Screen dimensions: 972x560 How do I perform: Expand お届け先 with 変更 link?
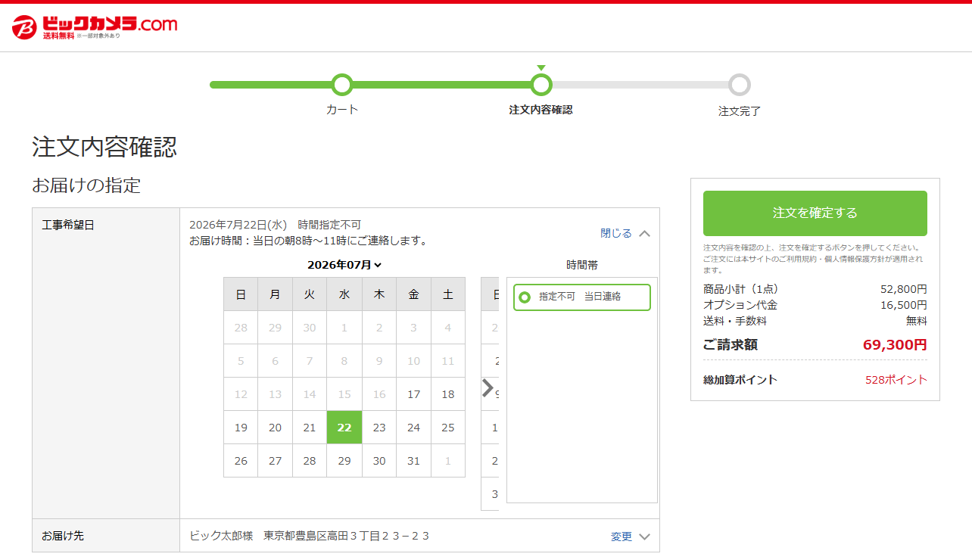click(x=631, y=537)
